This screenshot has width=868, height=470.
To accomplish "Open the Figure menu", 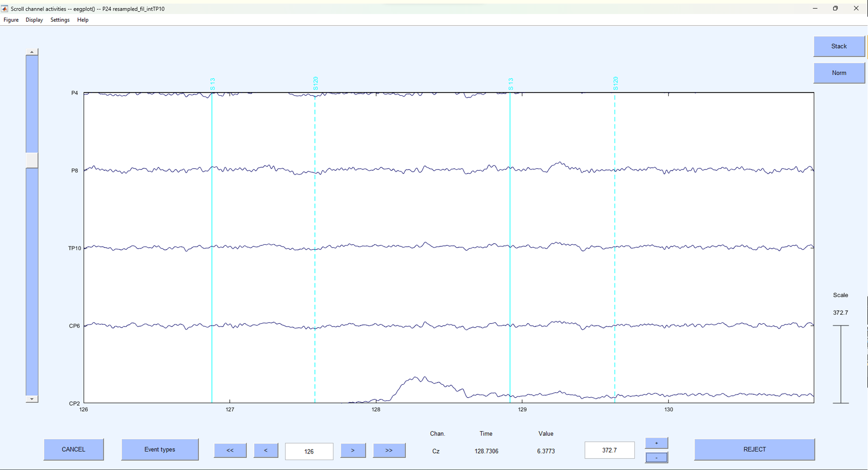I will click(x=11, y=20).
